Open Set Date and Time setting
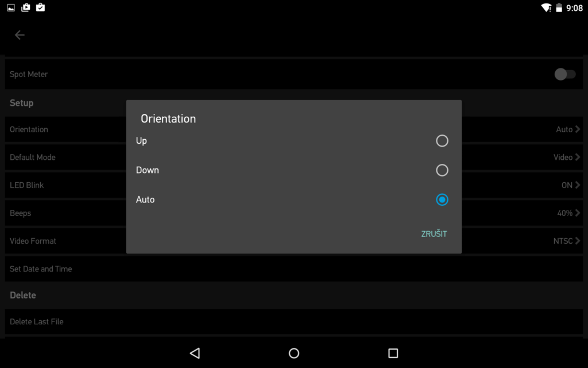588x368 pixels. pos(293,269)
